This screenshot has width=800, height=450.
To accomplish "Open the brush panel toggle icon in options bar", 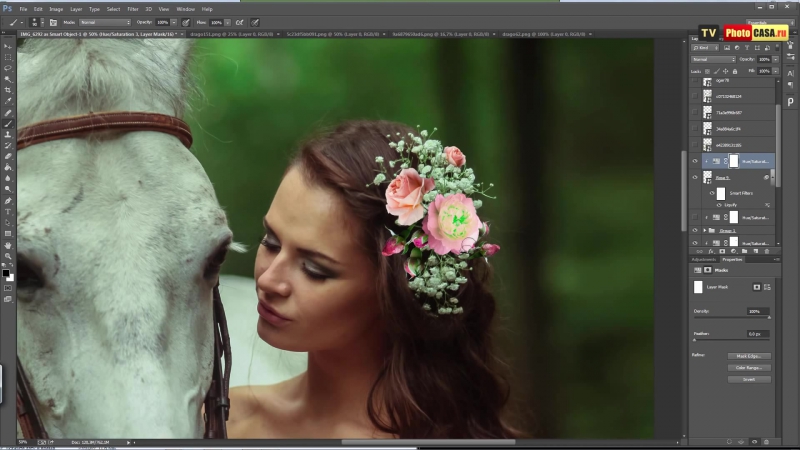I will 53,21.
